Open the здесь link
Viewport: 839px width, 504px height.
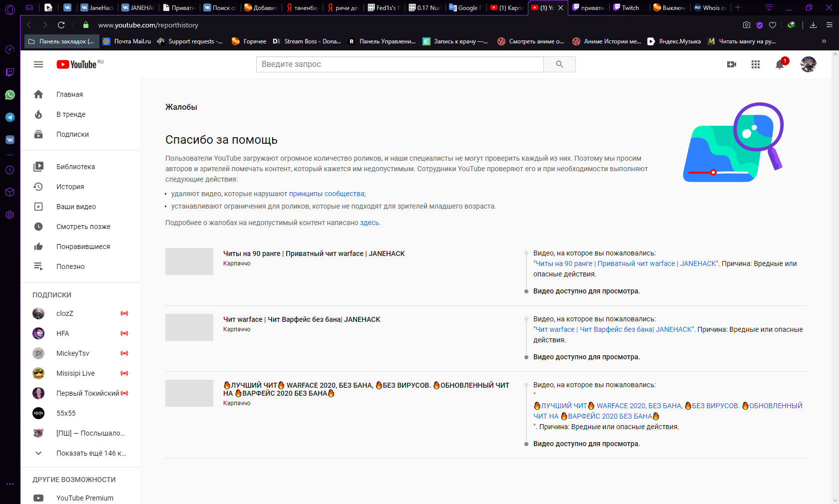click(x=370, y=223)
